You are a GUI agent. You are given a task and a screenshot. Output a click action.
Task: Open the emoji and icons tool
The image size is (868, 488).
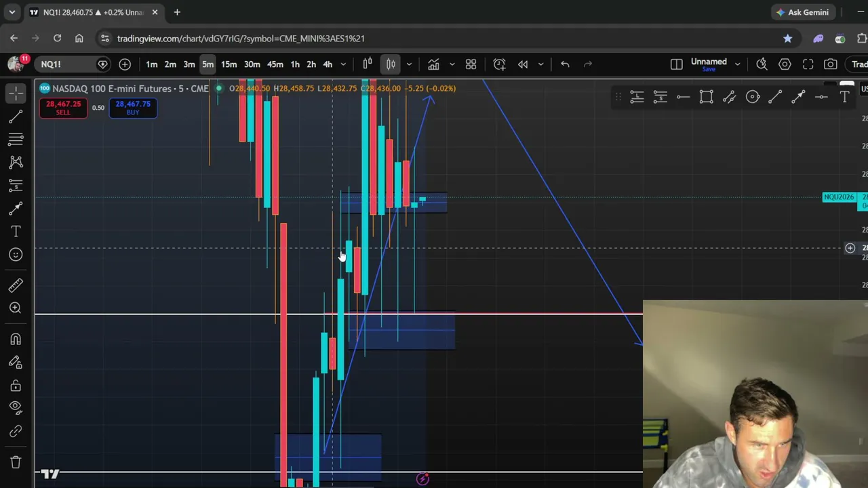[x=16, y=255]
